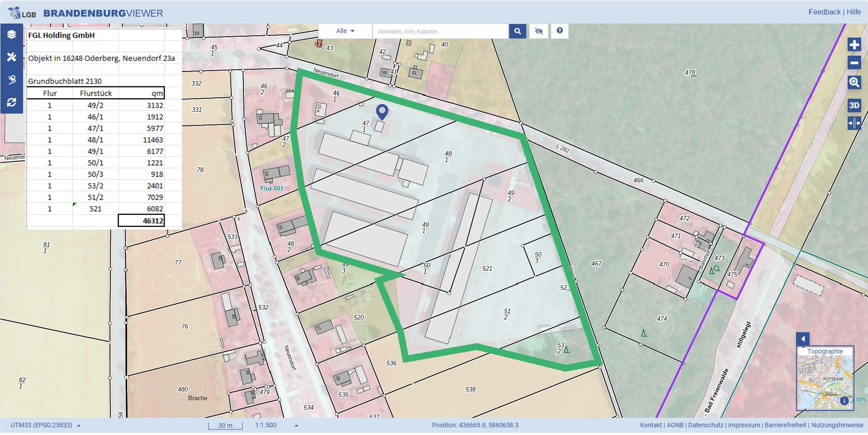Click parcel 470 on the map

pyautogui.click(x=664, y=264)
